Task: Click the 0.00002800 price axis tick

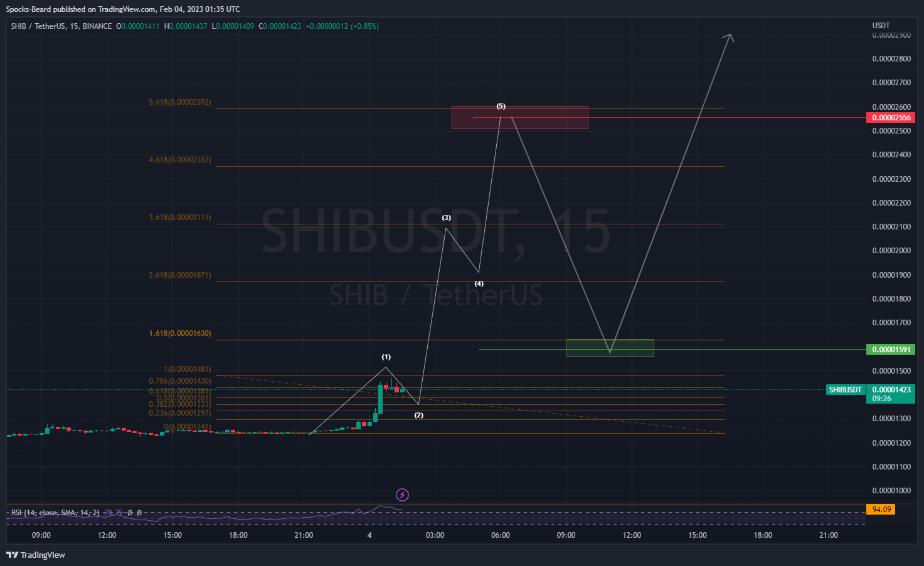Action: [x=891, y=59]
